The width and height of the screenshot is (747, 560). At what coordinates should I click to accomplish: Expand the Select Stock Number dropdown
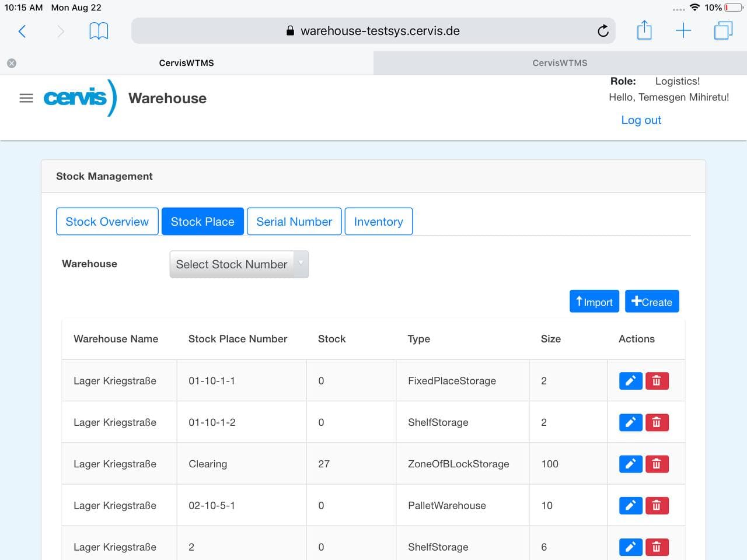tap(239, 264)
